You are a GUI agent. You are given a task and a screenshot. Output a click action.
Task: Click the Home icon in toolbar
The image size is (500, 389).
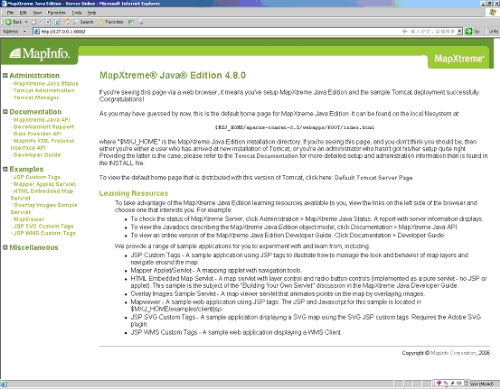67,22
